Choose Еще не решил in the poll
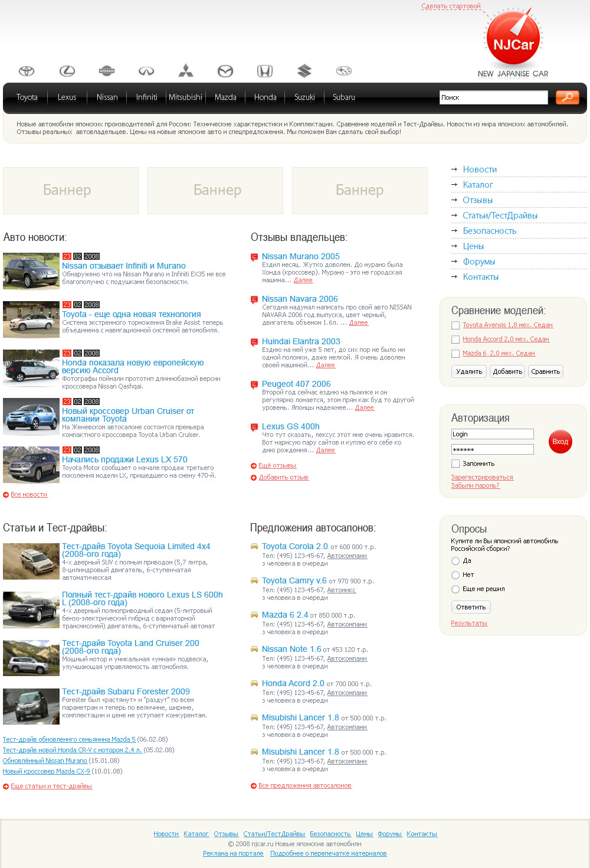 pos(455,589)
